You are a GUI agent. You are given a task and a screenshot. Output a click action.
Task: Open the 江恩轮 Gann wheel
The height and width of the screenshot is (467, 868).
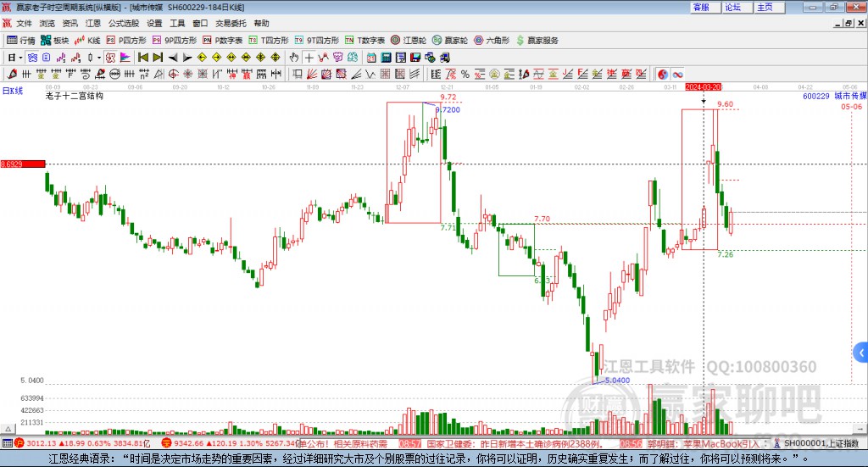click(x=409, y=41)
